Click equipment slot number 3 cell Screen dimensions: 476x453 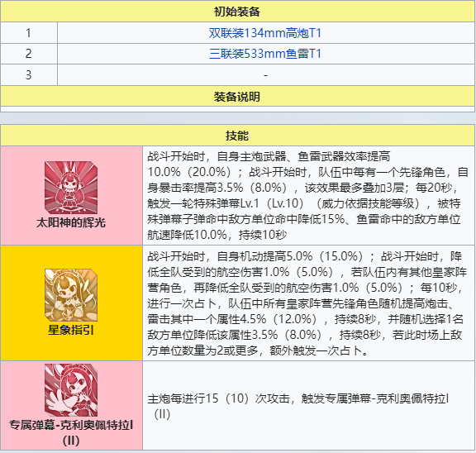29,74
